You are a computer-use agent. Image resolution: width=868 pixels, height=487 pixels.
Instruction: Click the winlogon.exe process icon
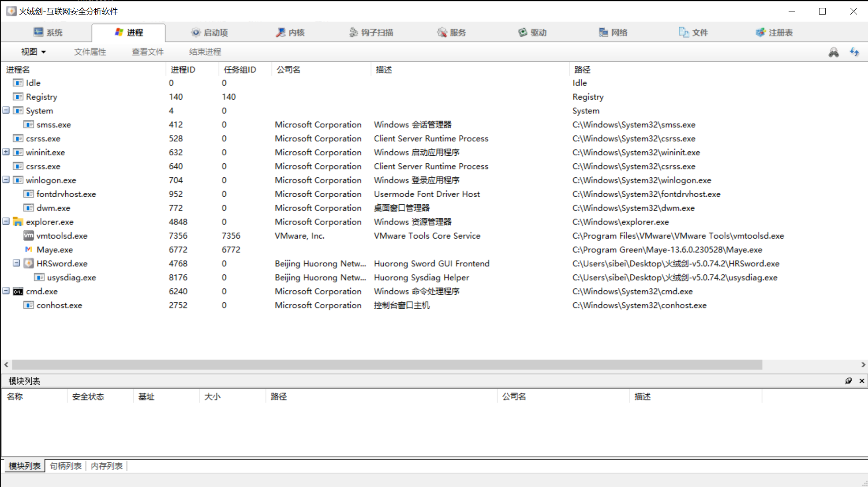[18, 180]
